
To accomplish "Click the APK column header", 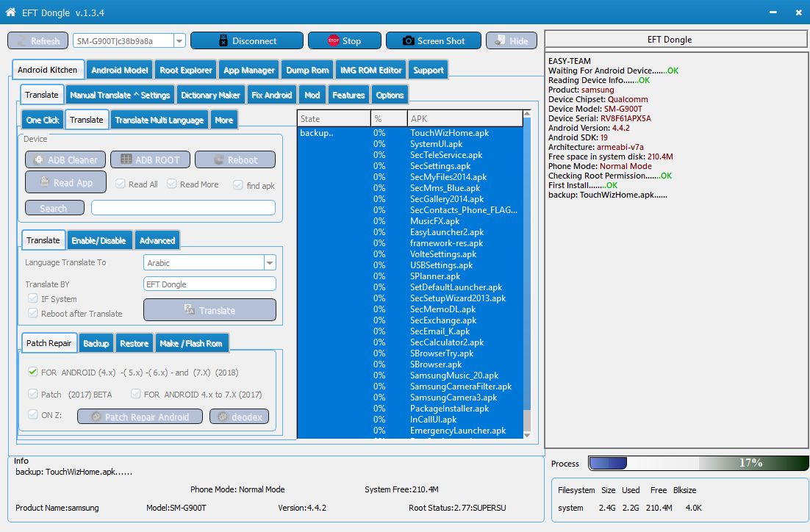I will click(465, 119).
